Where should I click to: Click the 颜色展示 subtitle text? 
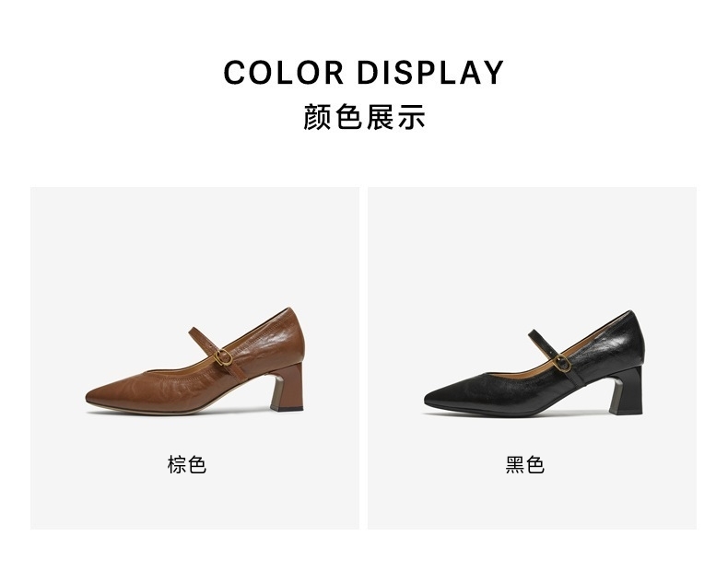(x=364, y=117)
